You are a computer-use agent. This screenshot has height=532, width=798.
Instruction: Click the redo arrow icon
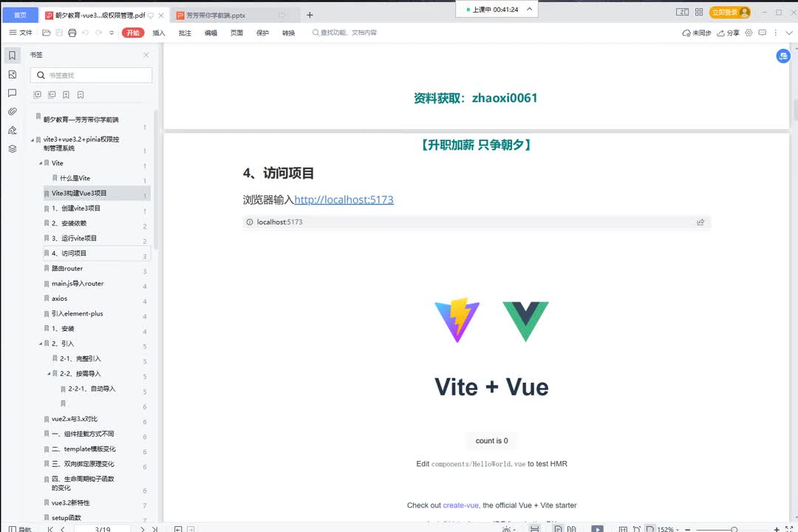point(98,33)
